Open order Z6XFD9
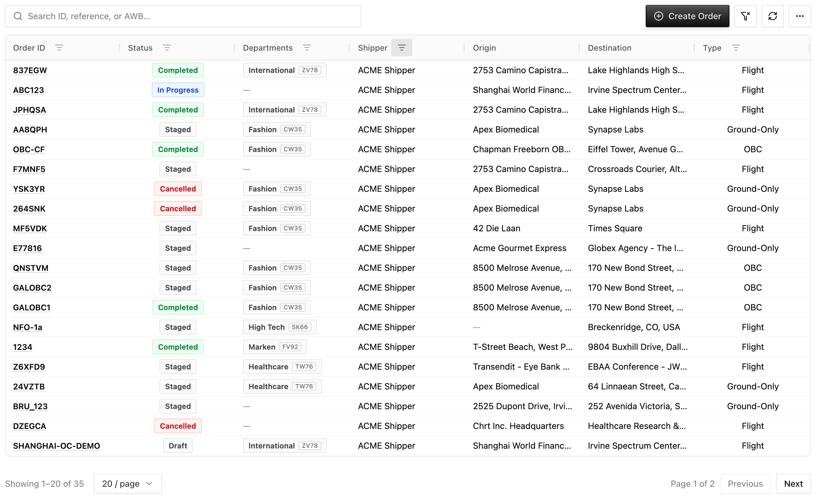Viewport: 816px width, 504px height. [29, 367]
